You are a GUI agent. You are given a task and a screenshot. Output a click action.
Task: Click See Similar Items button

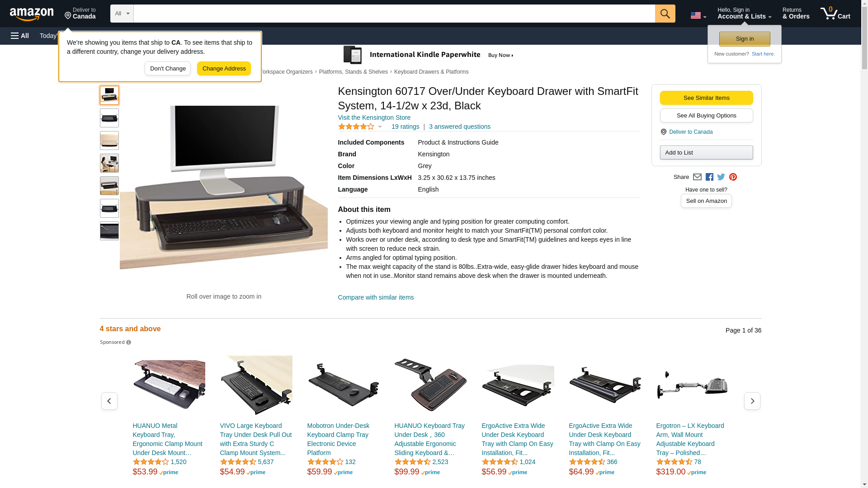point(706,98)
